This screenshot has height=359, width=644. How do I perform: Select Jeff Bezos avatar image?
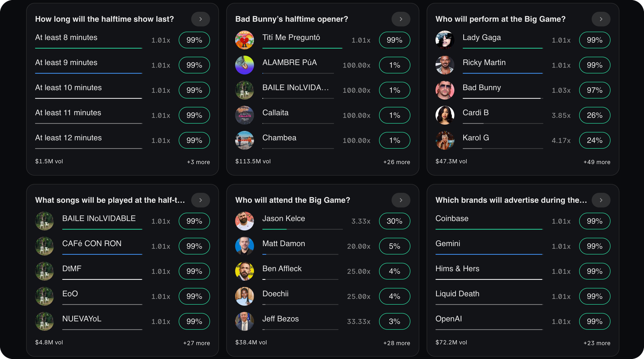click(x=244, y=321)
